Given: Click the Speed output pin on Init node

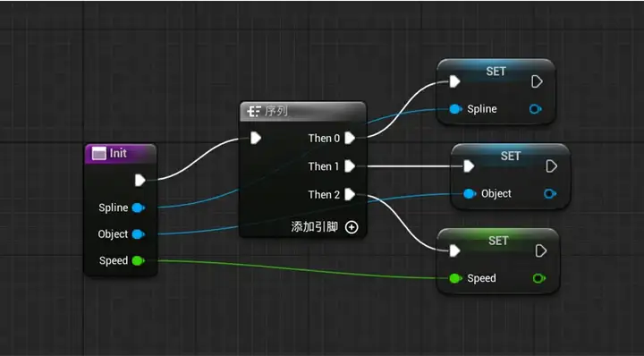Looking at the screenshot, I should [x=139, y=260].
